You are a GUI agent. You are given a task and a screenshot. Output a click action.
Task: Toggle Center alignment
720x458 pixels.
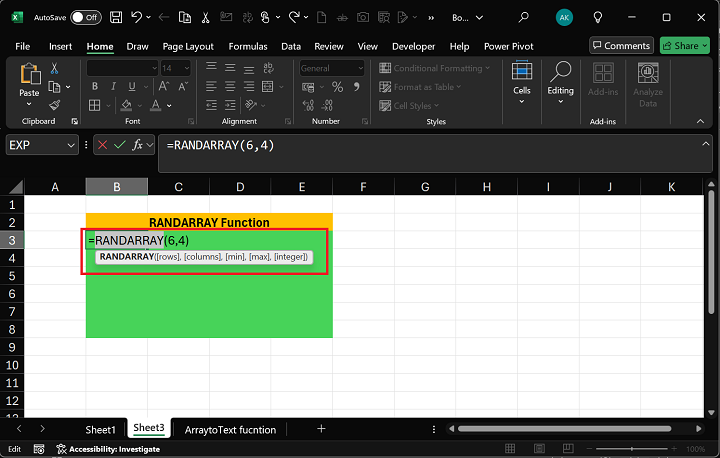point(230,86)
